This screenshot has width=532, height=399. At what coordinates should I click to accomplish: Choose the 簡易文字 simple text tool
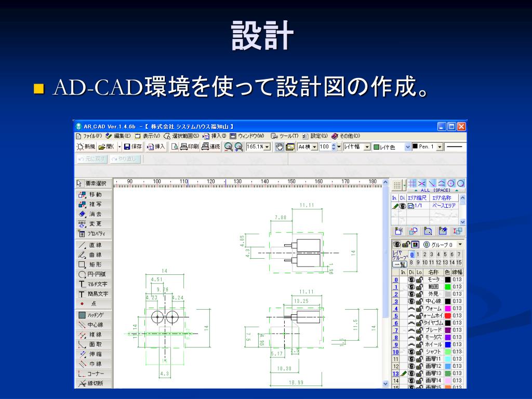click(94, 294)
